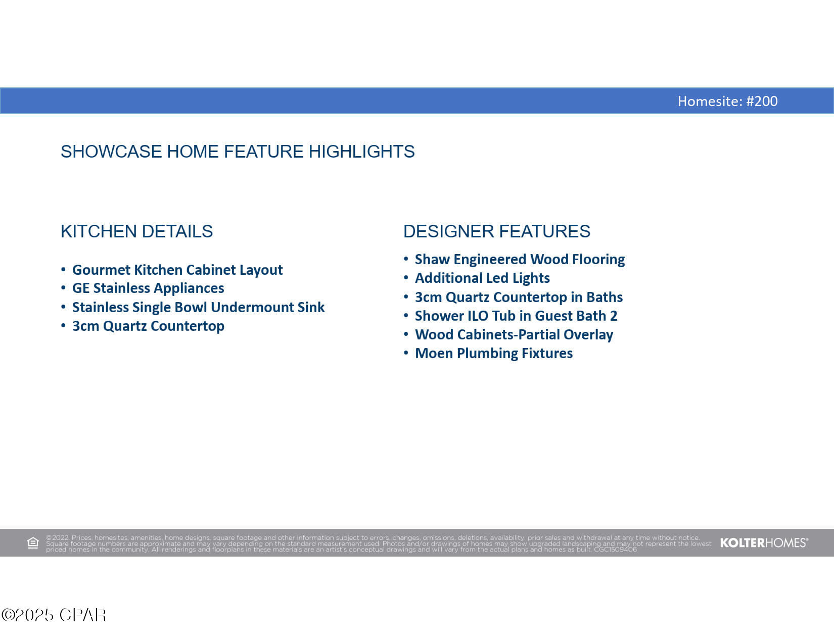834x644 pixels.
Task: Click the ©2025 CPAR watermark
Action: pos(54,615)
